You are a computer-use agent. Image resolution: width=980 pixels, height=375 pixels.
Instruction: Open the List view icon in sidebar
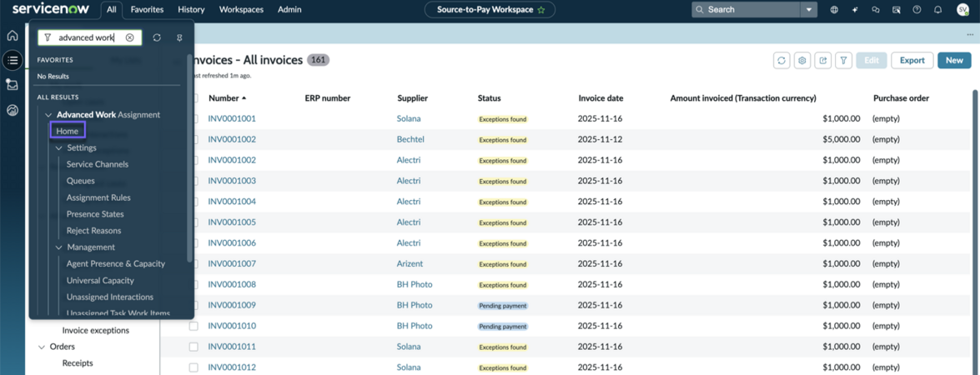pyautogui.click(x=13, y=60)
